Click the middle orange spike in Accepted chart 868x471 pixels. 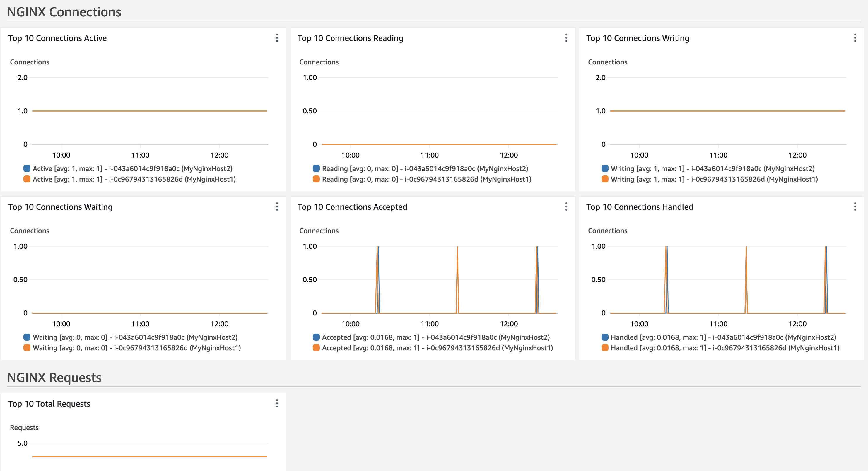(457, 280)
